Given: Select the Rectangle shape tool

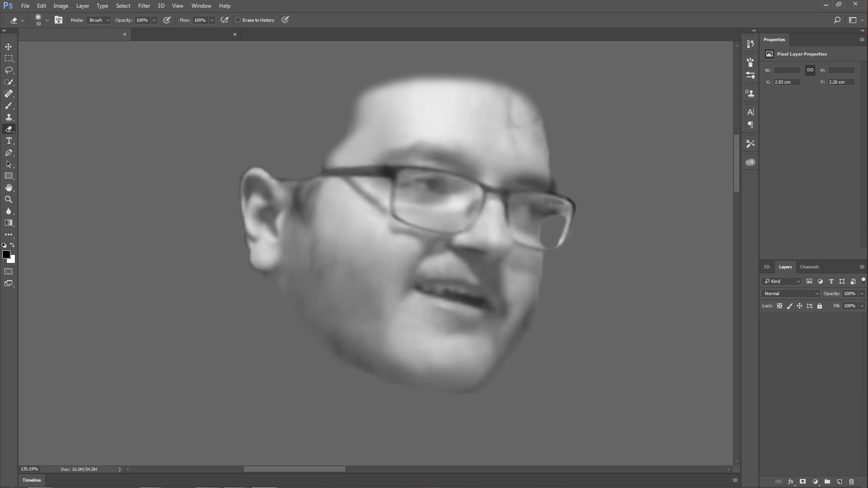Looking at the screenshot, I should 9,176.
